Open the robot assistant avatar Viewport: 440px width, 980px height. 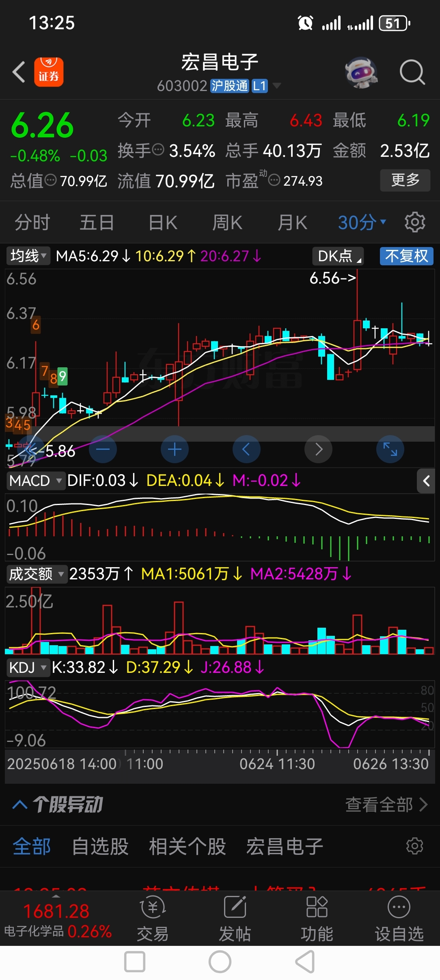pyautogui.click(x=361, y=72)
